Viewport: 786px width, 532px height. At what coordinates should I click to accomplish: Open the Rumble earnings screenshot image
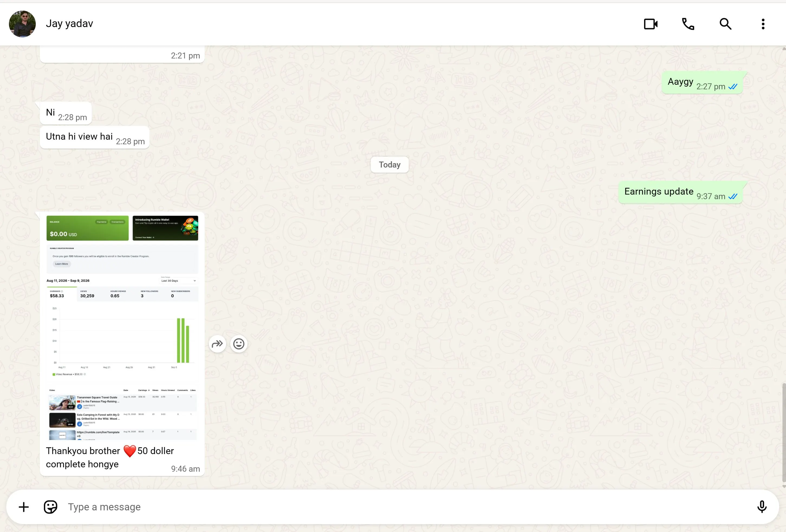(x=122, y=327)
